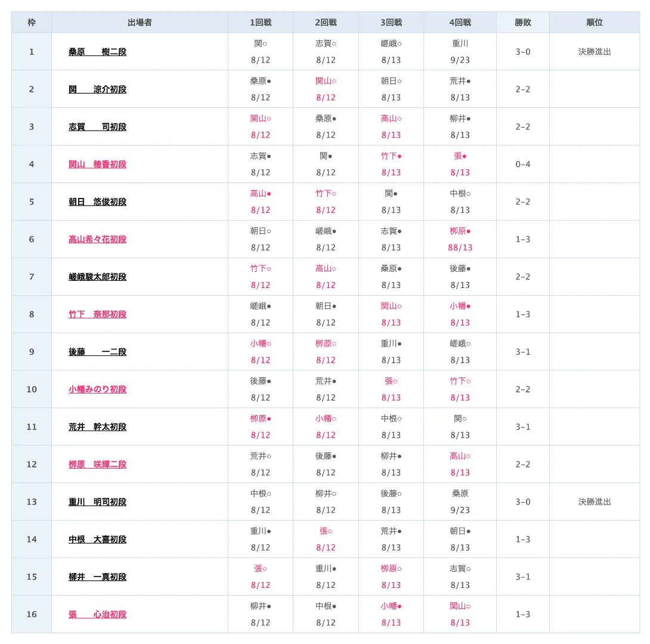Viewport: 650px width, 644px height.
Task: Select the 栁原 咲輝二段 link
Action: 97,465
